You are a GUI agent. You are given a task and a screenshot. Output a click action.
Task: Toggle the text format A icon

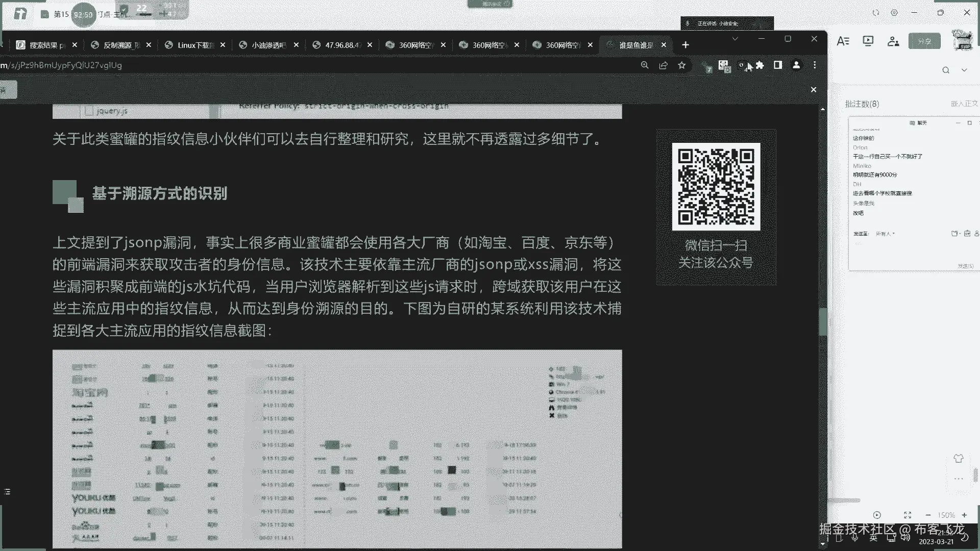(x=843, y=41)
